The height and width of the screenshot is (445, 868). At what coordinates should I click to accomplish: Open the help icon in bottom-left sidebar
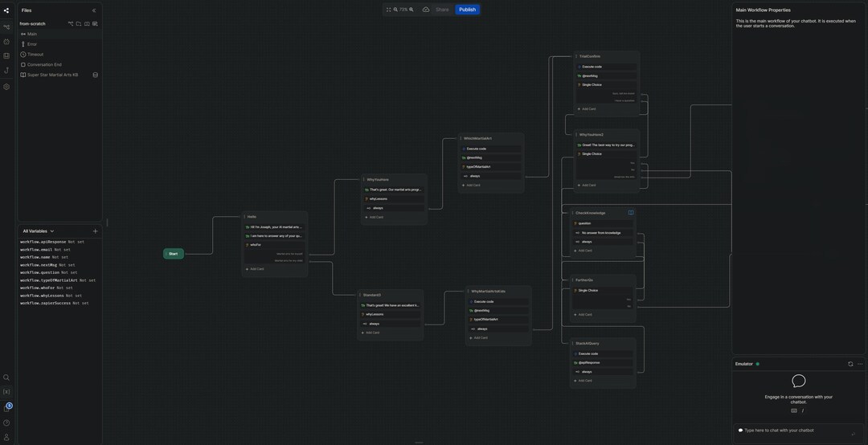pos(6,423)
